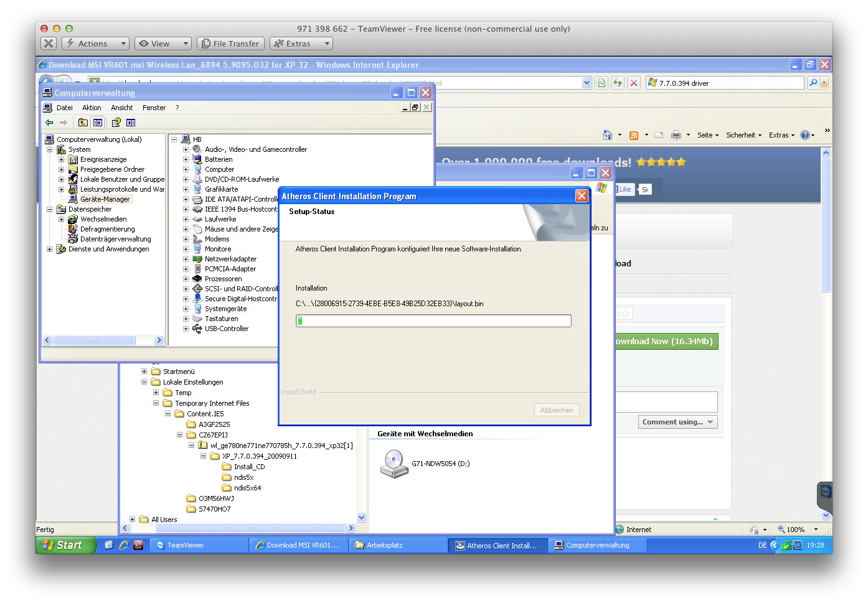Click the installation progress bar
The width and height of the screenshot is (868, 603).
tap(433, 320)
